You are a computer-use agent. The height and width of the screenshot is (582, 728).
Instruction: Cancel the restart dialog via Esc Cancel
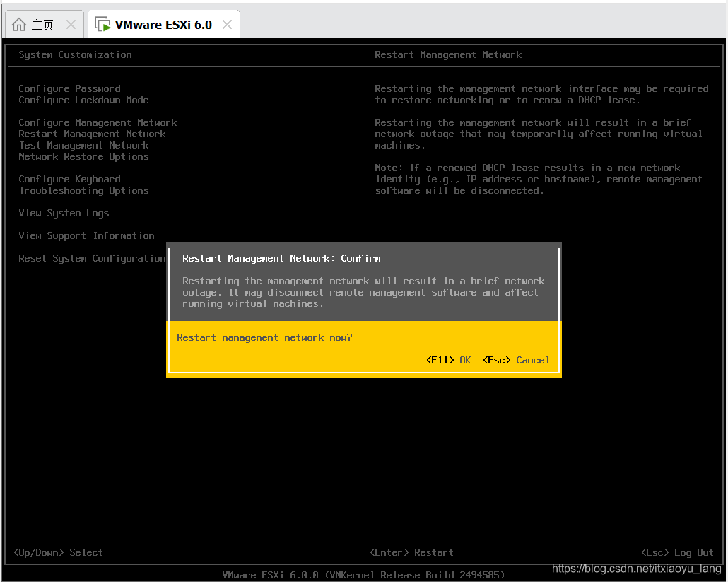516,360
